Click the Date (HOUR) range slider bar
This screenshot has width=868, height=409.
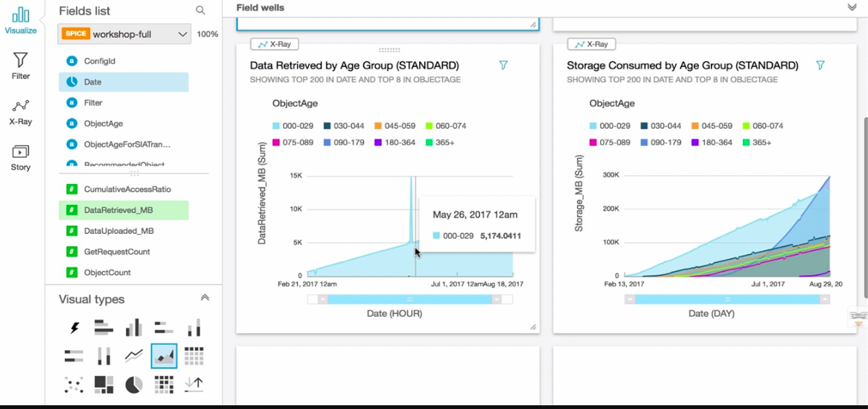409,299
